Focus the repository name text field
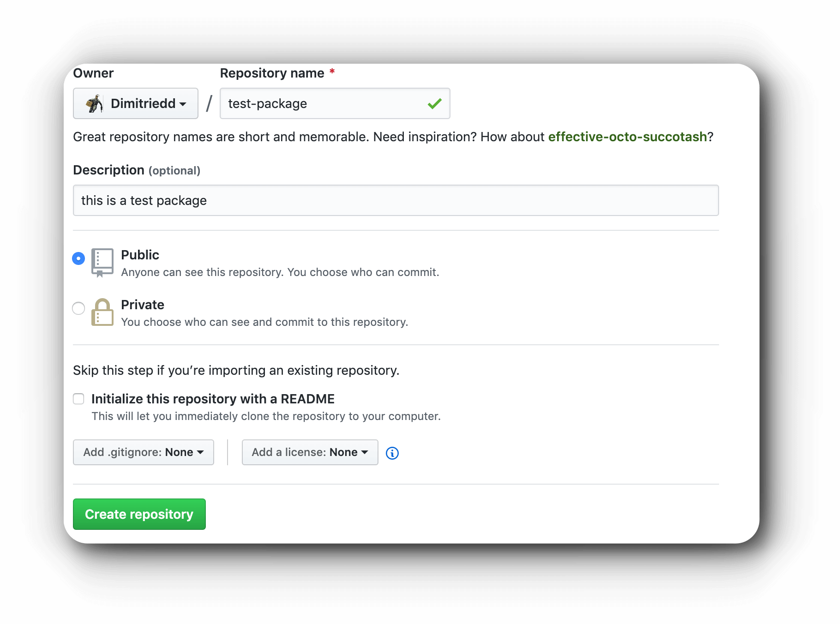Screen dimensions: 840x624 coord(335,103)
